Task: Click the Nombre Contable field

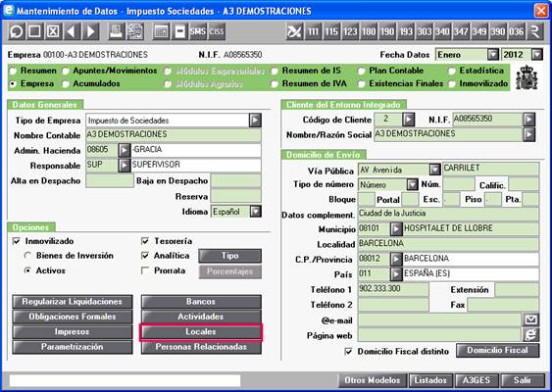Action: [174, 135]
